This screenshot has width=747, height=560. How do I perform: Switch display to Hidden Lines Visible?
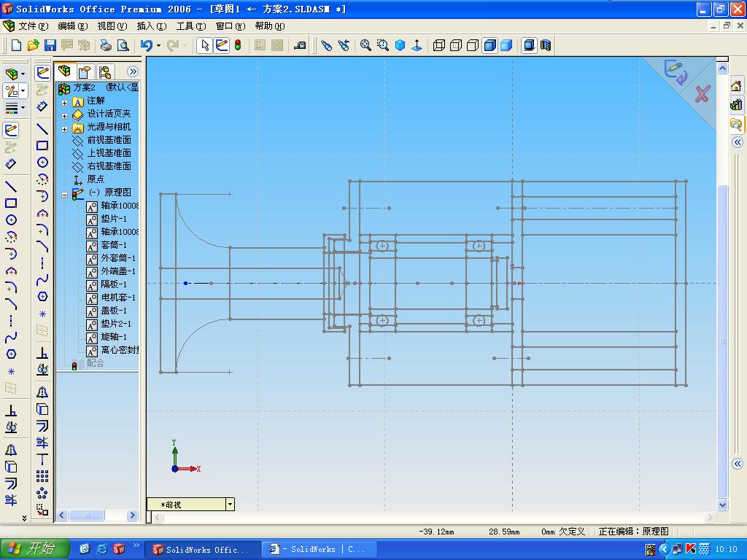click(x=456, y=45)
